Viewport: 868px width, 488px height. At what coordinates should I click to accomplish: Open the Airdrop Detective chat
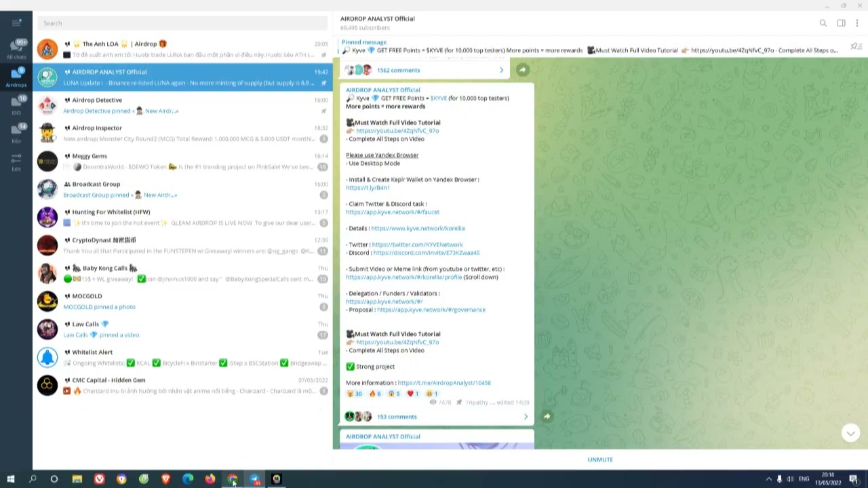[x=182, y=105]
